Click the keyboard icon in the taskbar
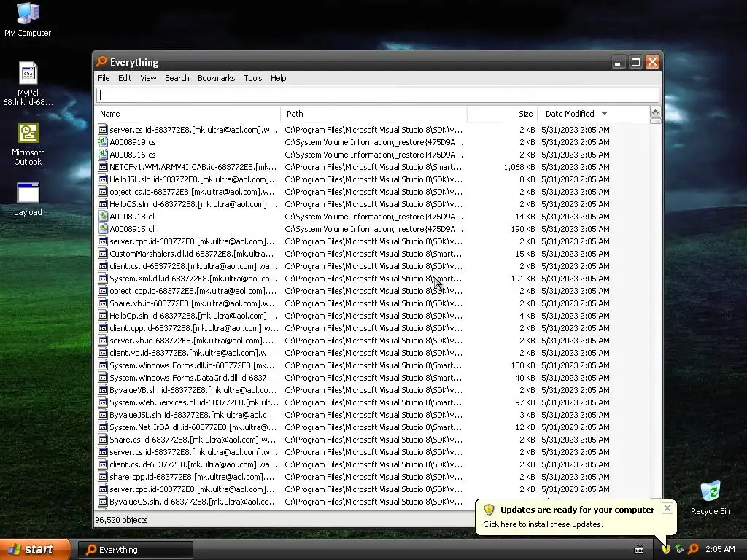This screenshot has width=747, height=560. [639, 550]
